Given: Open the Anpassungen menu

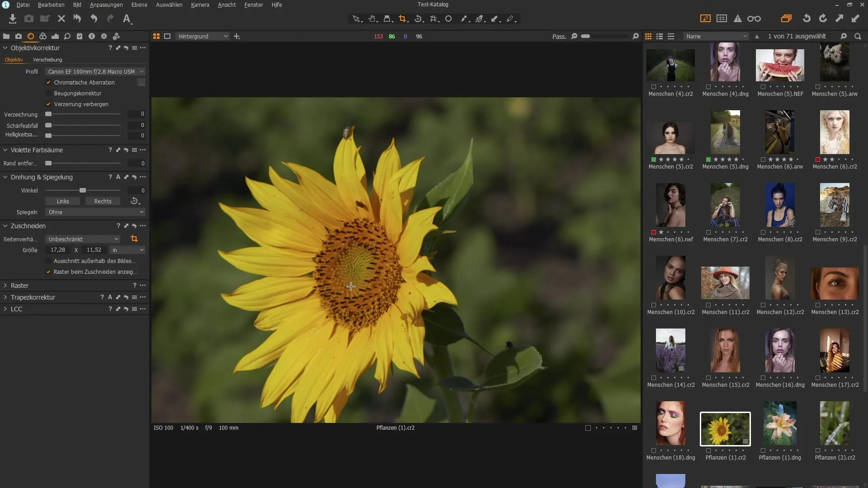Looking at the screenshot, I should pos(106,5).
